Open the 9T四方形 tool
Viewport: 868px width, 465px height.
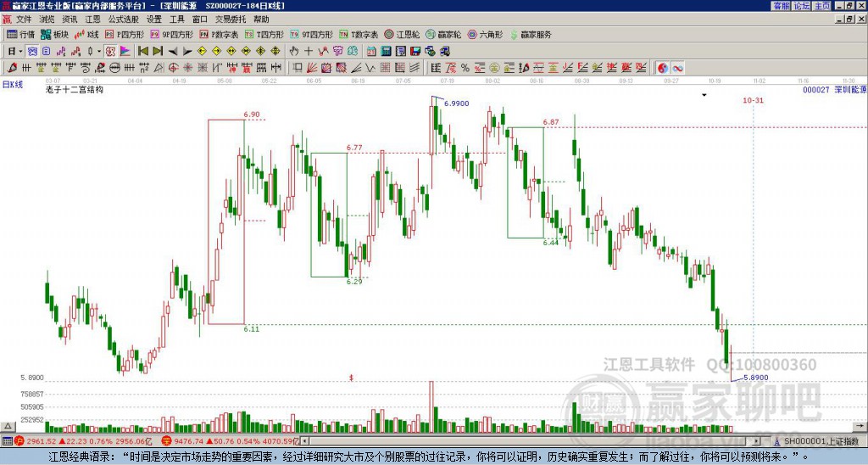312,34
